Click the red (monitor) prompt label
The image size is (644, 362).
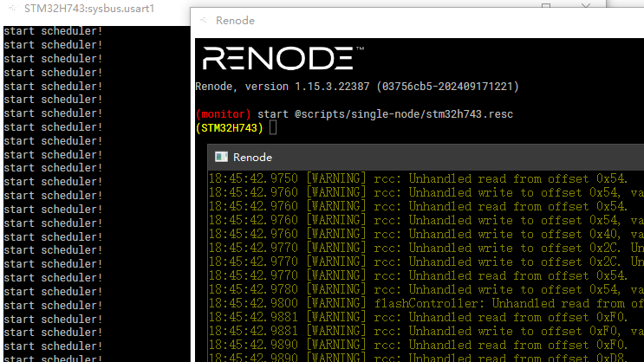click(223, 114)
